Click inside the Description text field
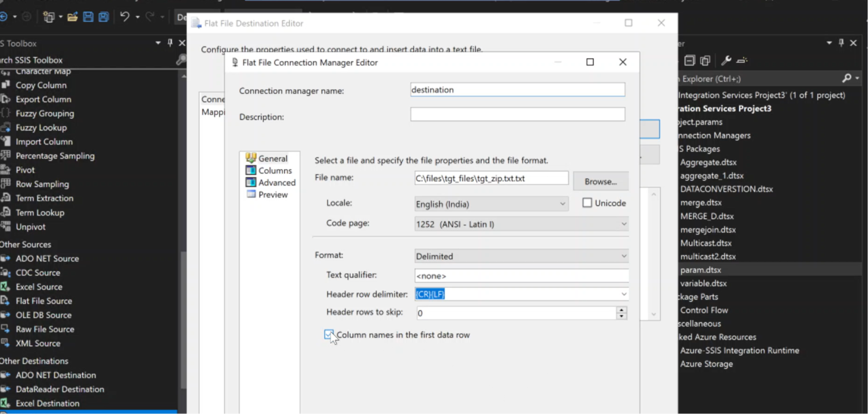 (x=517, y=114)
